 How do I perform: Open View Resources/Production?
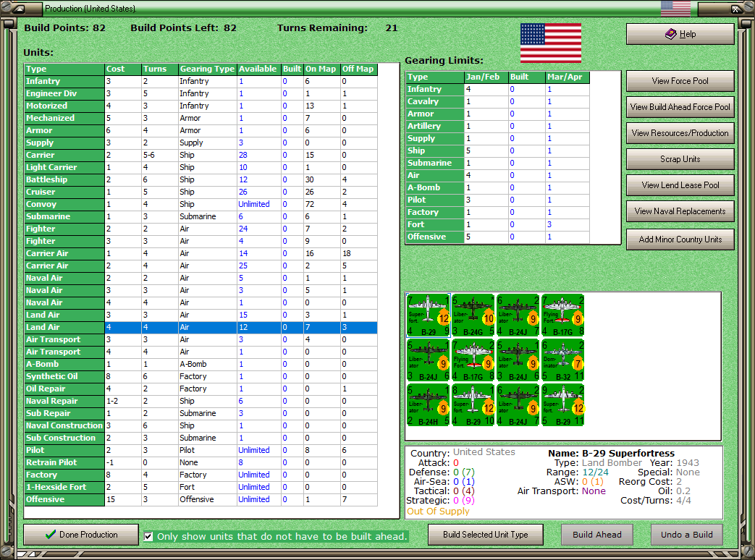click(x=680, y=133)
